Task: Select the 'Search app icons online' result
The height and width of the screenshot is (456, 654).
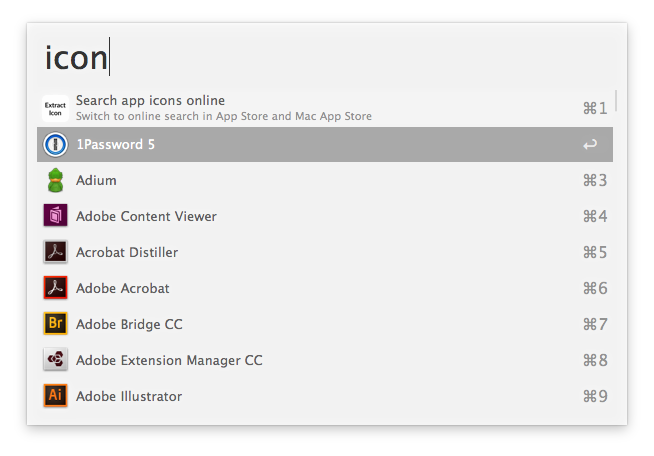Action: tap(150, 101)
